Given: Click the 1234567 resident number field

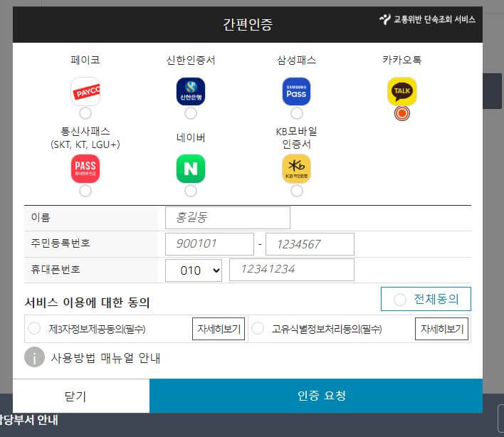Looking at the screenshot, I should point(310,244).
